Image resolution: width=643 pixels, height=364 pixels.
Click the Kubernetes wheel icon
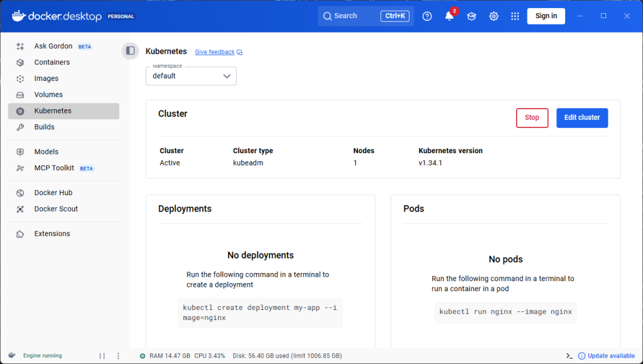tap(20, 111)
